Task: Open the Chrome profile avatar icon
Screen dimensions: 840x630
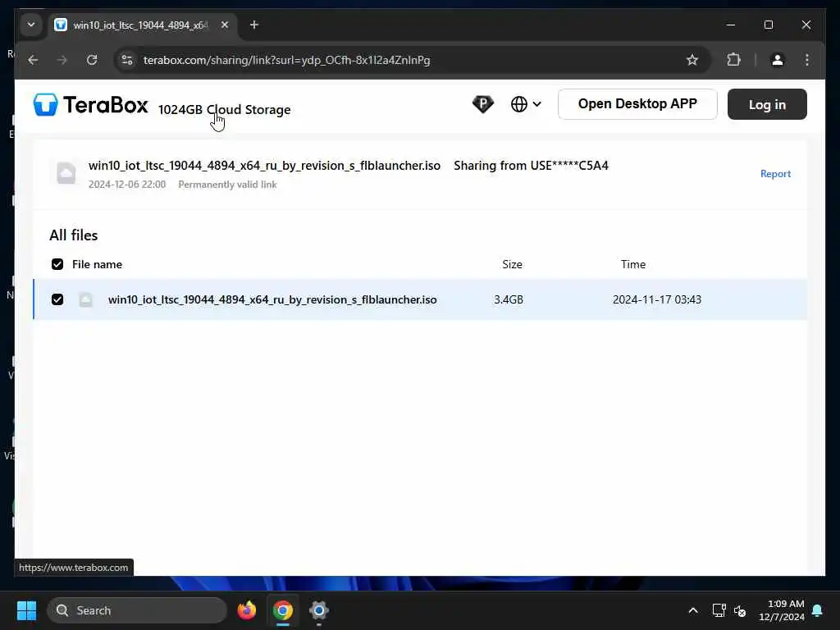Action: tap(778, 60)
